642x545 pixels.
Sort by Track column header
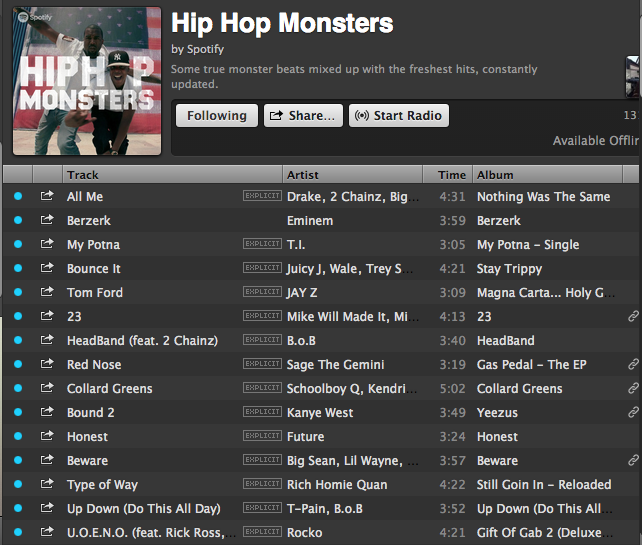pyautogui.click(x=172, y=175)
